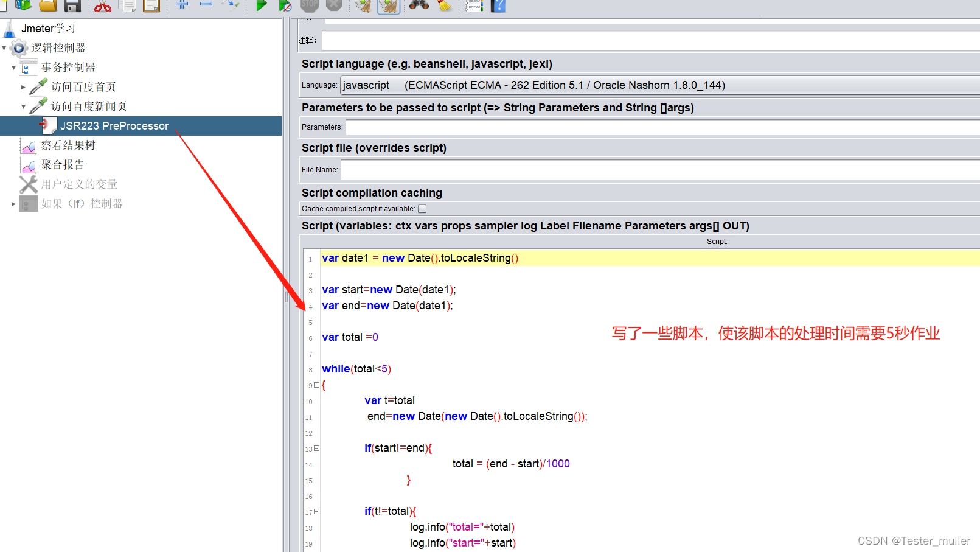Start the test with green play icon

click(x=261, y=5)
